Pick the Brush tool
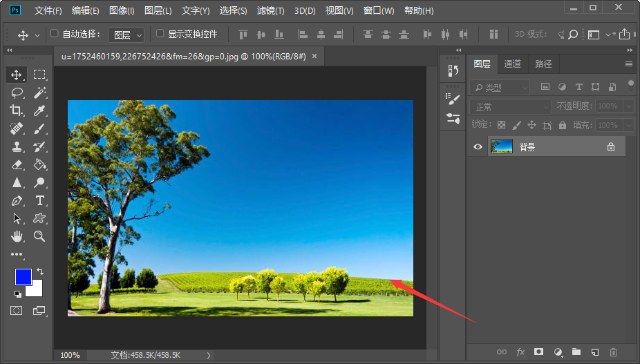The height and width of the screenshot is (364, 640). [39, 128]
